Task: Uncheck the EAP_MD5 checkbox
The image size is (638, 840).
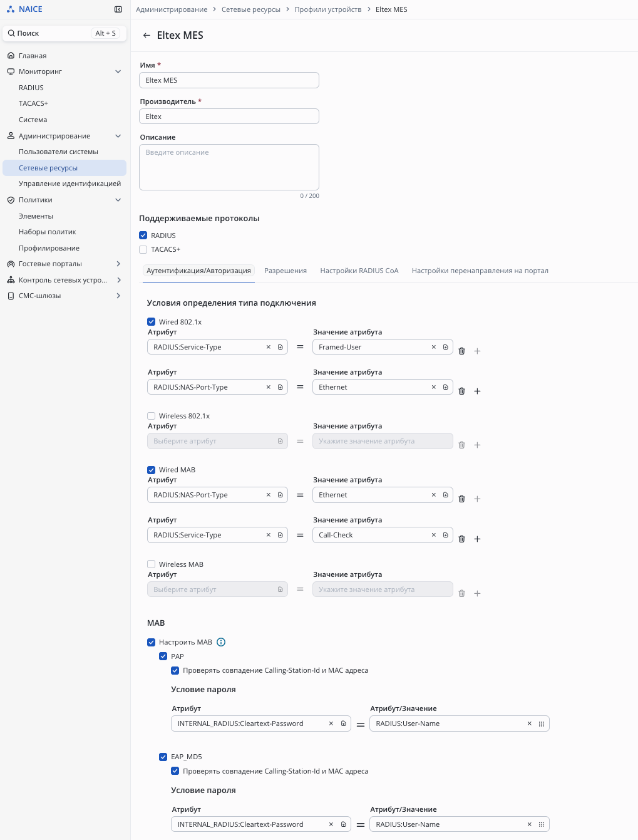Action: tap(163, 757)
